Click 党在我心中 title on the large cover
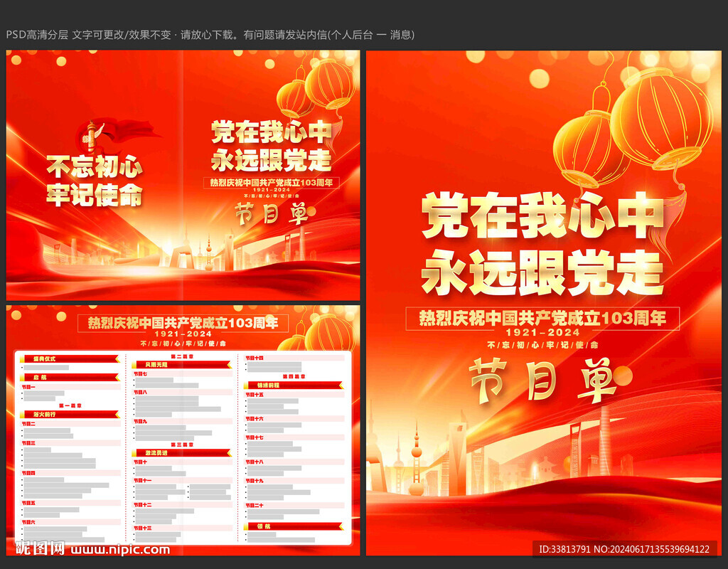 (x=542, y=216)
